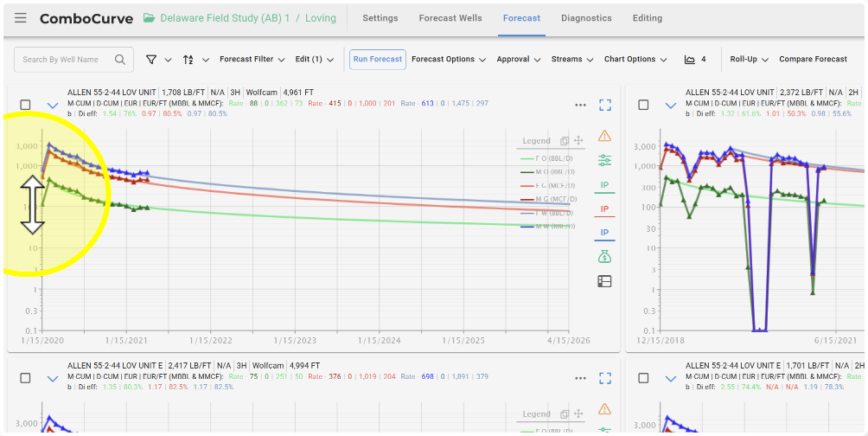Click the Run Forecast button
The height and width of the screenshot is (436, 868).
click(378, 60)
